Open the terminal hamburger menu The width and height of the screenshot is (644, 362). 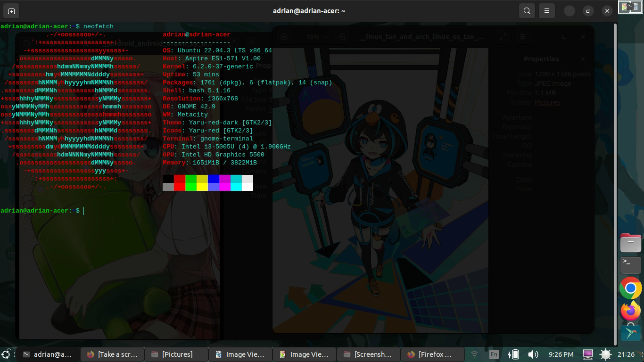547,11
